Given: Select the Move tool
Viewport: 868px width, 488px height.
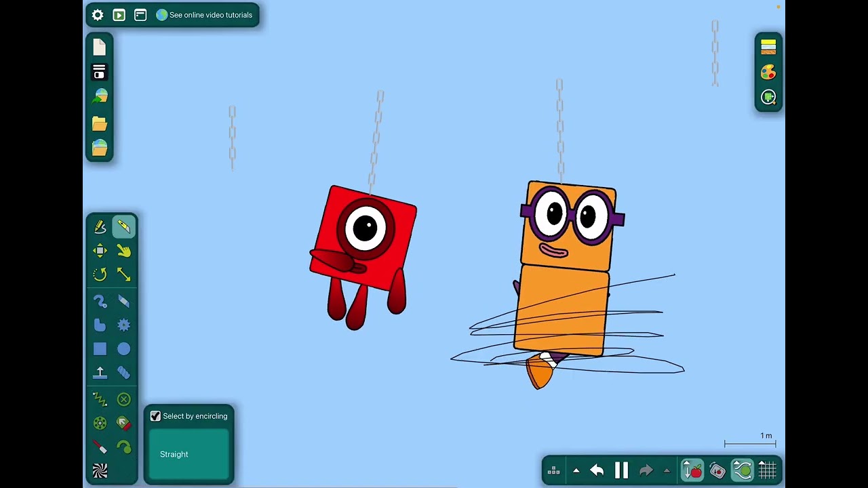Looking at the screenshot, I should coord(100,251).
